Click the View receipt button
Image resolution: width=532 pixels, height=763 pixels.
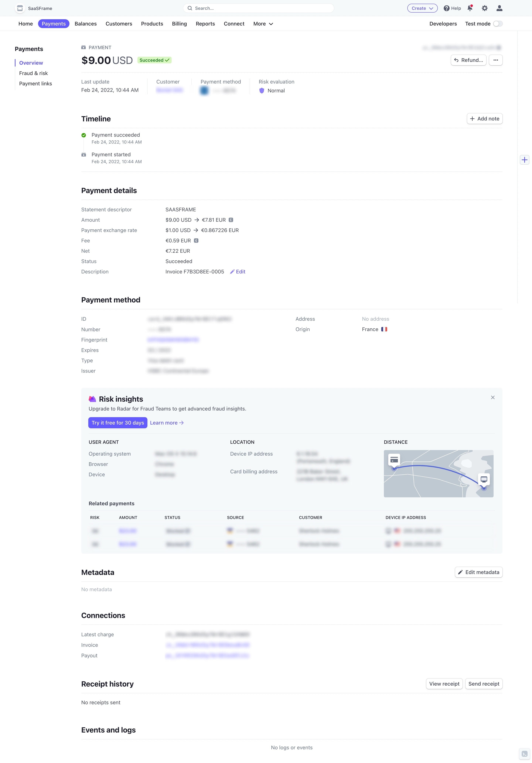(444, 684)
